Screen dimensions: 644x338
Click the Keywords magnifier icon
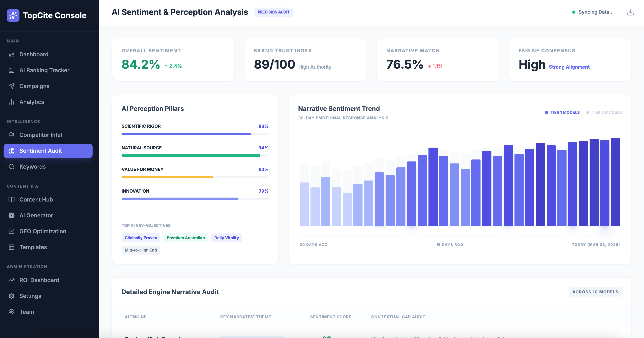[x=12, y=166]
